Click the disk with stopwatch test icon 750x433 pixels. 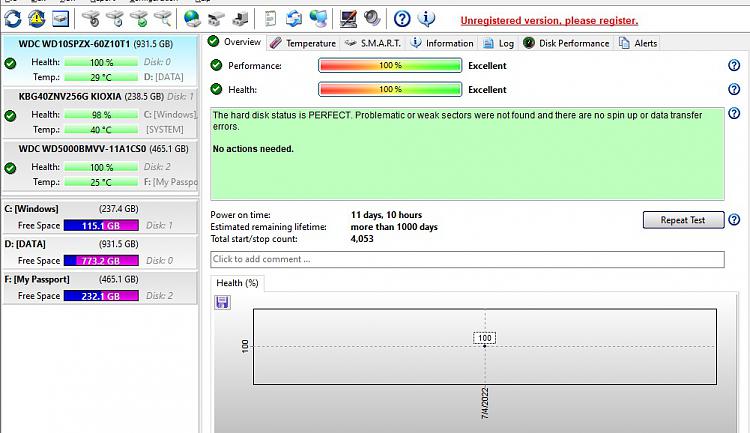(90, 19)
